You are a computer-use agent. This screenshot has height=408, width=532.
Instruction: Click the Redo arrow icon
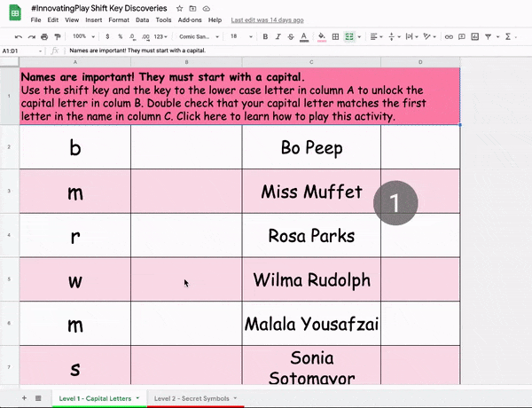pos(32,36)
